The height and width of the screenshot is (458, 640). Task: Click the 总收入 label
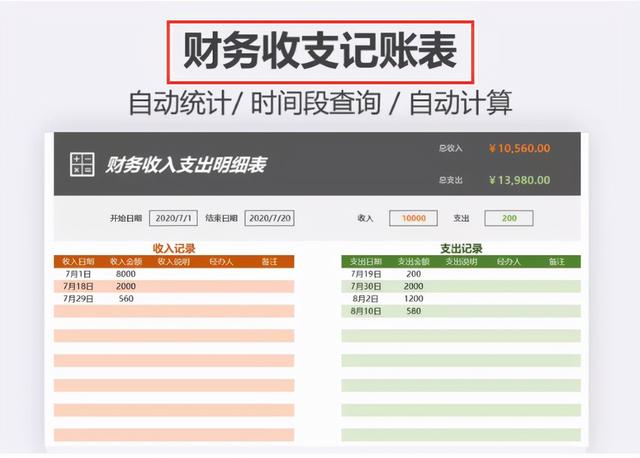click(451, 148)
